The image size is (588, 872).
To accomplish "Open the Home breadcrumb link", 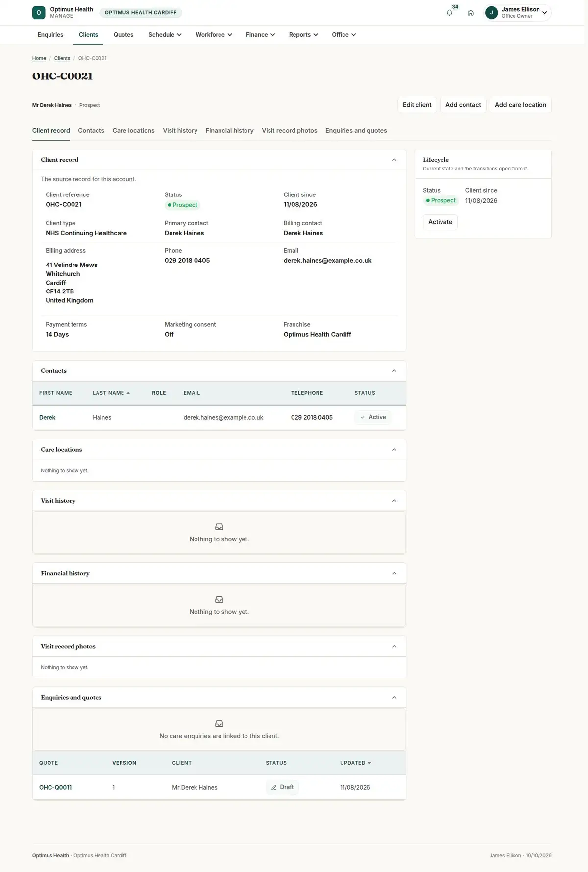I will pos(39,58).
